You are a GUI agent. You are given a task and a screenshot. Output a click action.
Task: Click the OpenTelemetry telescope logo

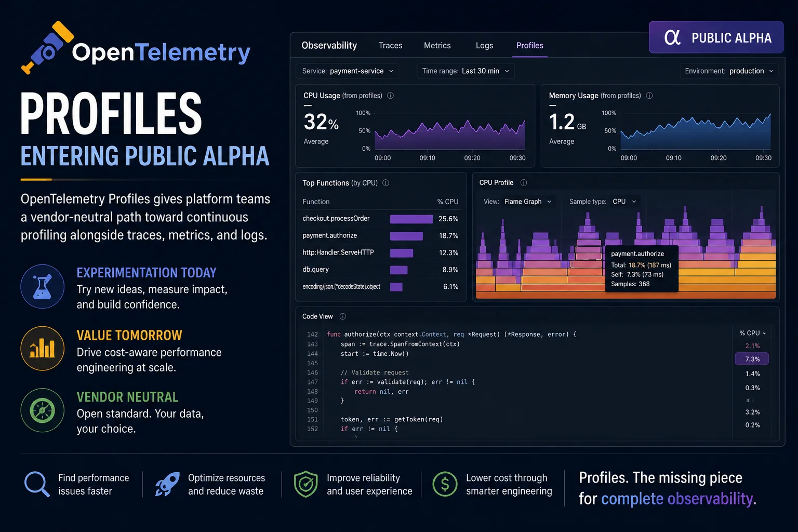tap(47, 48)
